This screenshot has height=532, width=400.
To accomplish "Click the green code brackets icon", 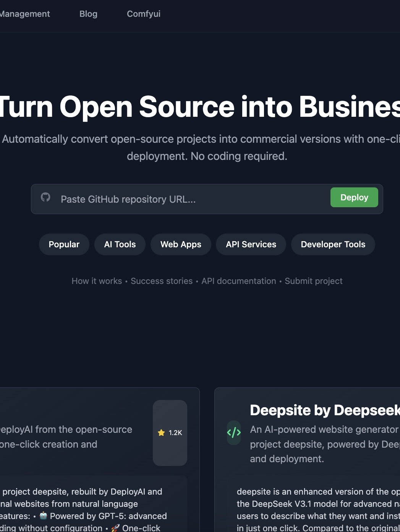I will coord(234,432).
